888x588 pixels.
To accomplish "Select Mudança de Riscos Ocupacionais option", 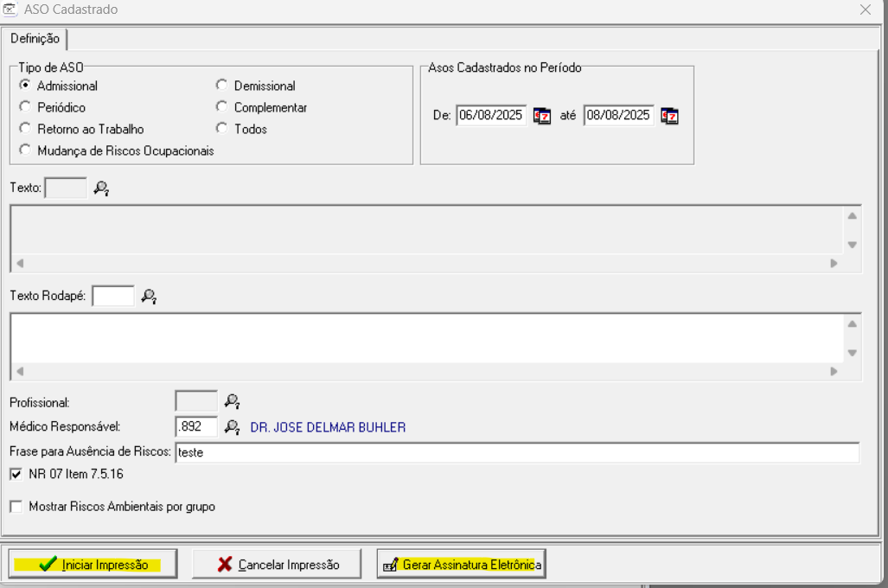I will tap(25, 150).
